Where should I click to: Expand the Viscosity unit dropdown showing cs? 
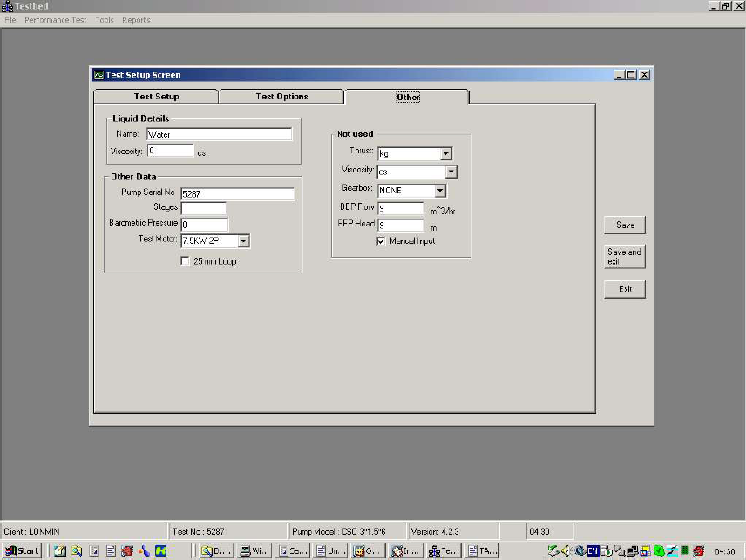point(451,172)
